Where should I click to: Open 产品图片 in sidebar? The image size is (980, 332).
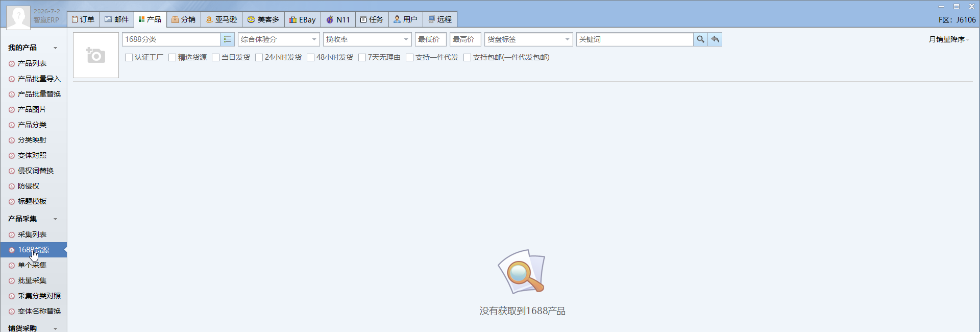click(33, 109)
